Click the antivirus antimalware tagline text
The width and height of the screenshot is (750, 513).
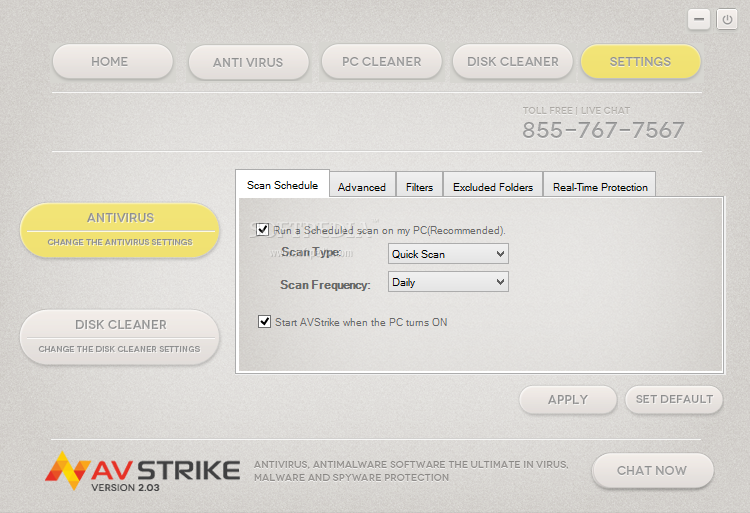pyautogui.click(x=411, y=471)
